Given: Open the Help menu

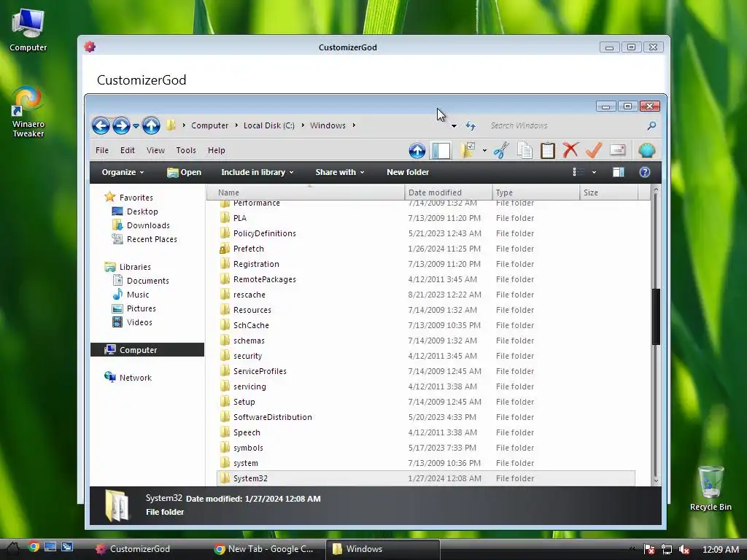Looking at the screenshot, I should [x=216, y=150].
